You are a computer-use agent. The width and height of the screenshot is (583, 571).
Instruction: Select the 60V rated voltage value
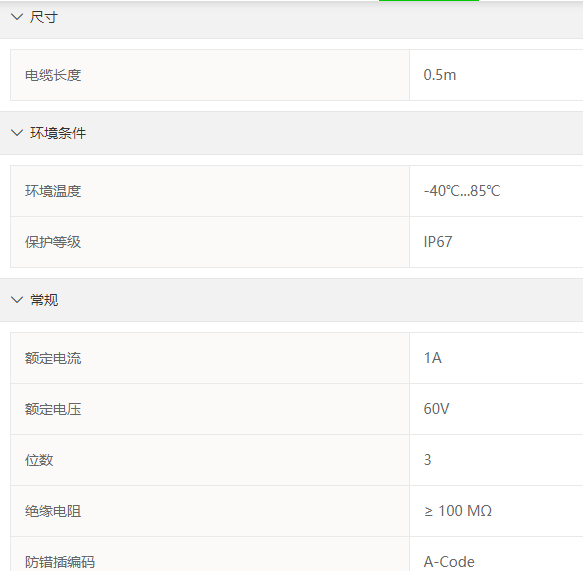(436, 409)
